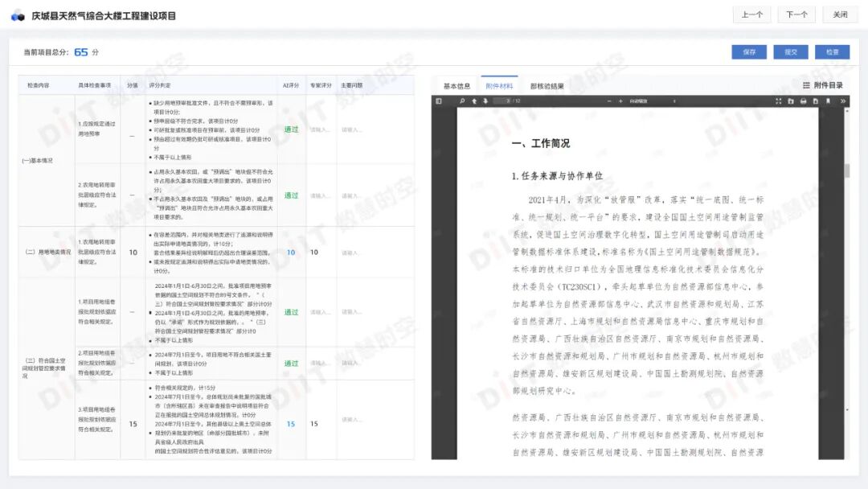Viewport: 868px width, 489px height.
Task: Click the PDF open file icon
Action: click(x=791, y=101)
